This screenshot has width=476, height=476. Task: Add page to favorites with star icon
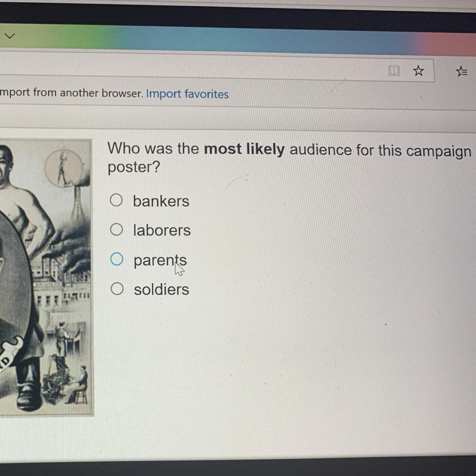[418, 71]
